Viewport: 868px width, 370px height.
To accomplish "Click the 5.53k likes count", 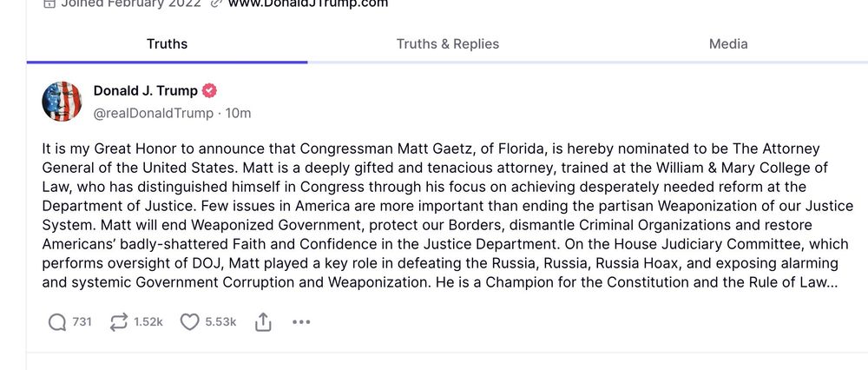I will [220, 322].
